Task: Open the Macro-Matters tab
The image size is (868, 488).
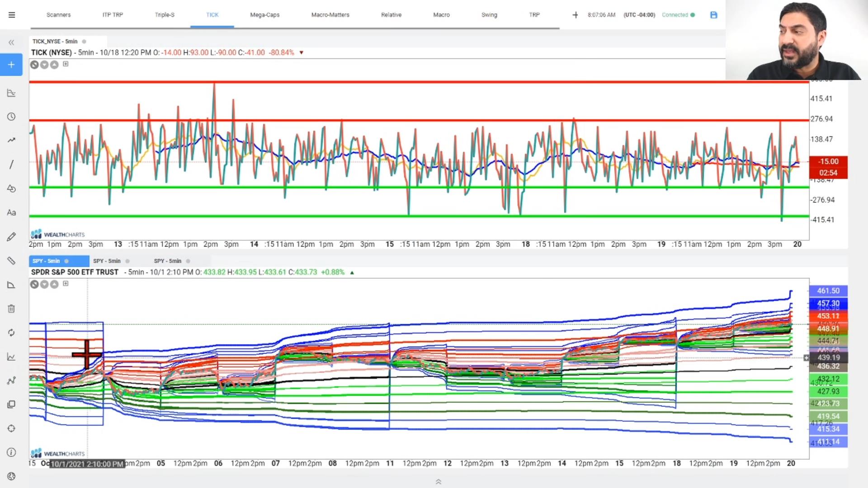Action: coord(330,15)
